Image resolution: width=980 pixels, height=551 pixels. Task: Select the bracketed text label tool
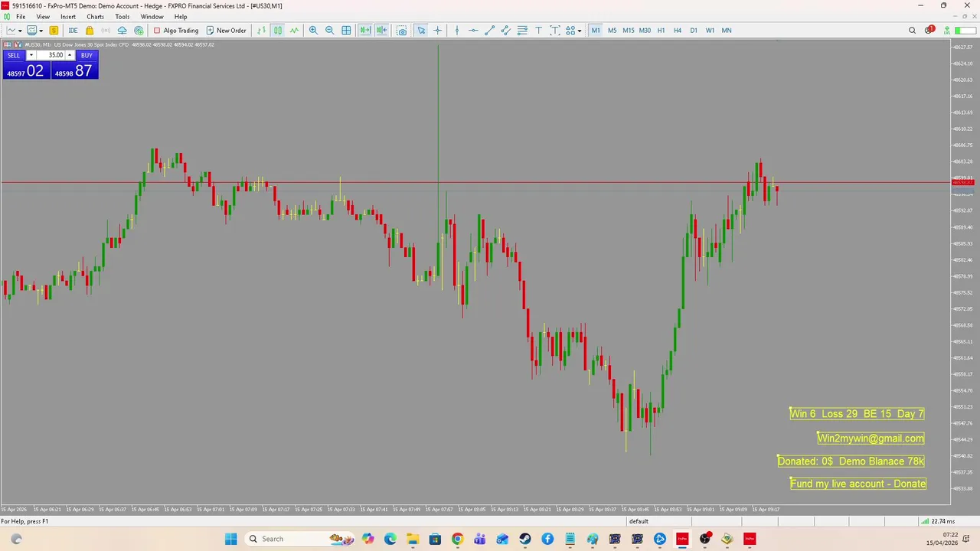(555, 31)
